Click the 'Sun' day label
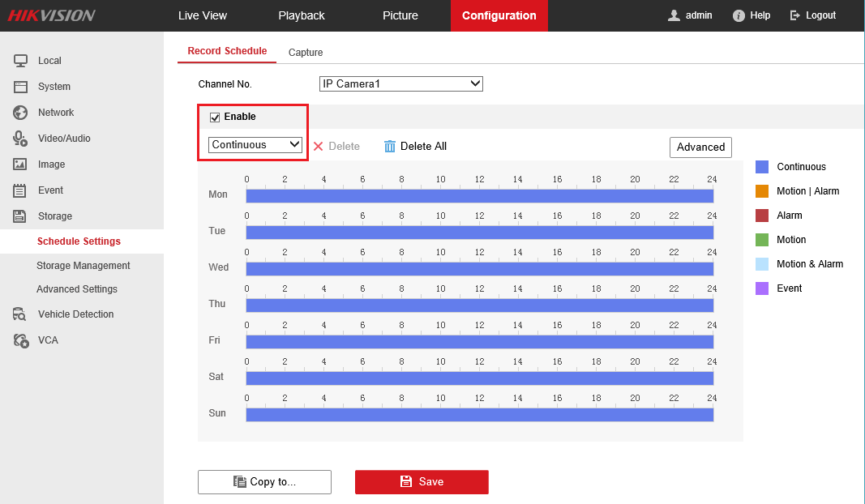865x504 pixels. click(216, 413)
